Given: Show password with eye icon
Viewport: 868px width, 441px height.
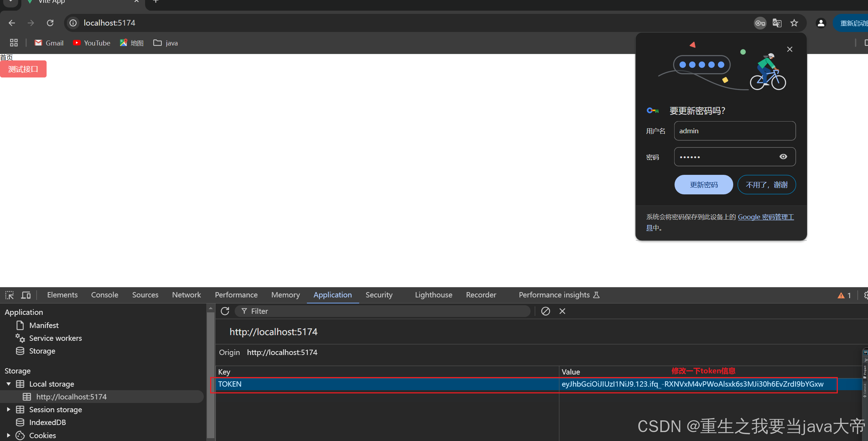Looking at the screenshot, I should (783, 157).
